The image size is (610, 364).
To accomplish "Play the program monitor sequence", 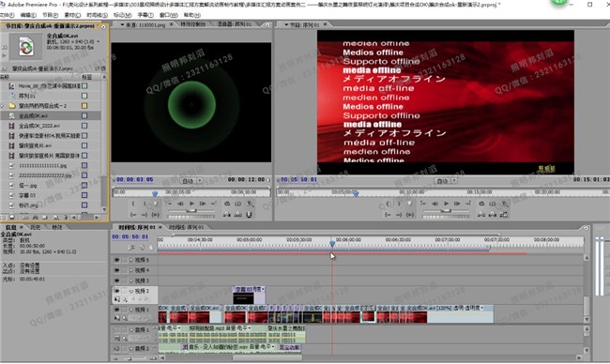I will coord(446,204).
